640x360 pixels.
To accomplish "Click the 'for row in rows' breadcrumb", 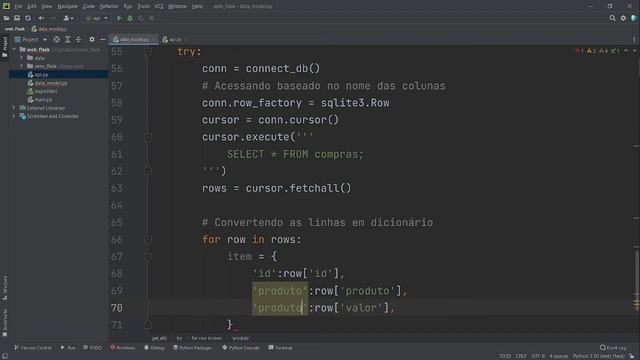I will point(207,338).
